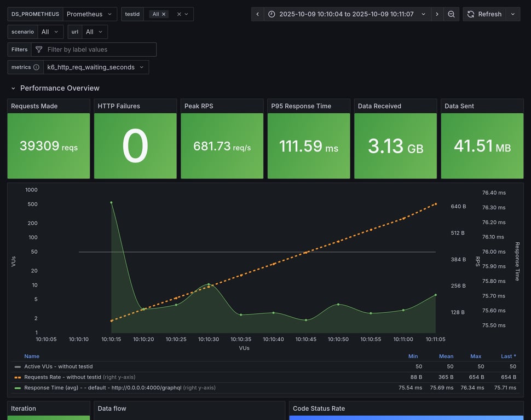Go to previous time range arrow
The width and height of the screenshot is (531, 420).
coord(258,14)
